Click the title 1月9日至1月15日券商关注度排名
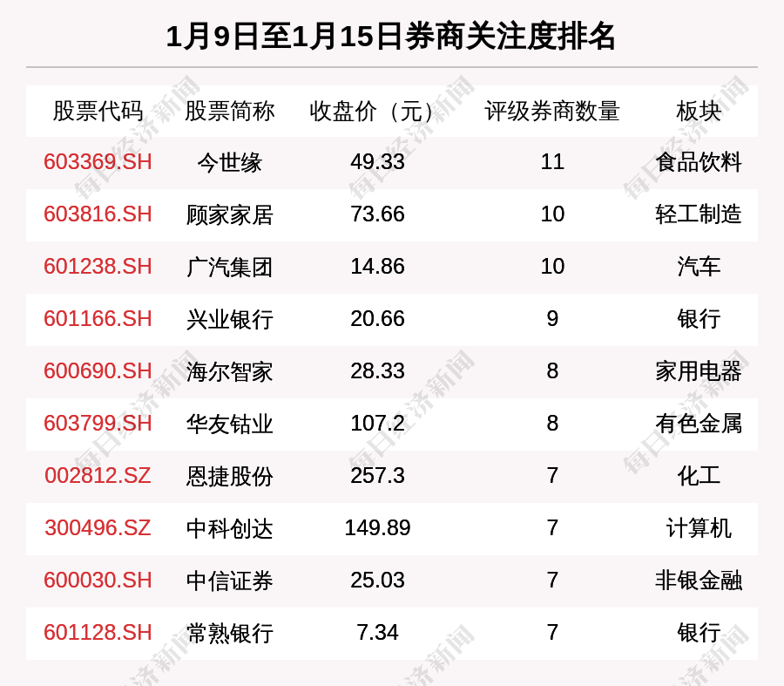784x686 pixels. pyautogui.click(x=390, y=37)
